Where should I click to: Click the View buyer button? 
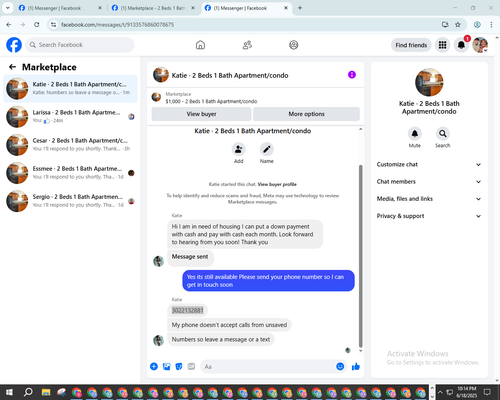[x=201, y=114]
